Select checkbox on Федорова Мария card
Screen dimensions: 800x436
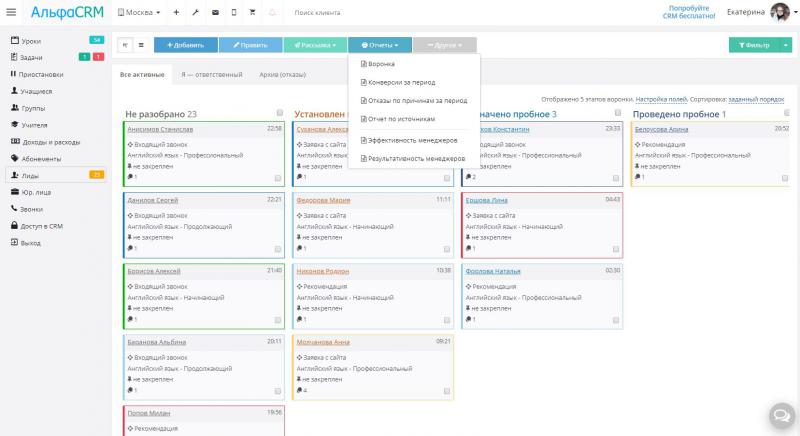[447, 247]
